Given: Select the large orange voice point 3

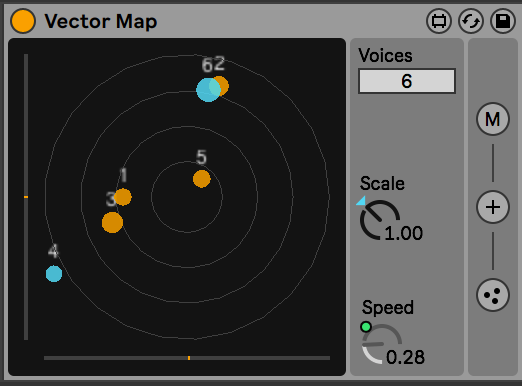Looking at the screenshot, I should [112, 222].
